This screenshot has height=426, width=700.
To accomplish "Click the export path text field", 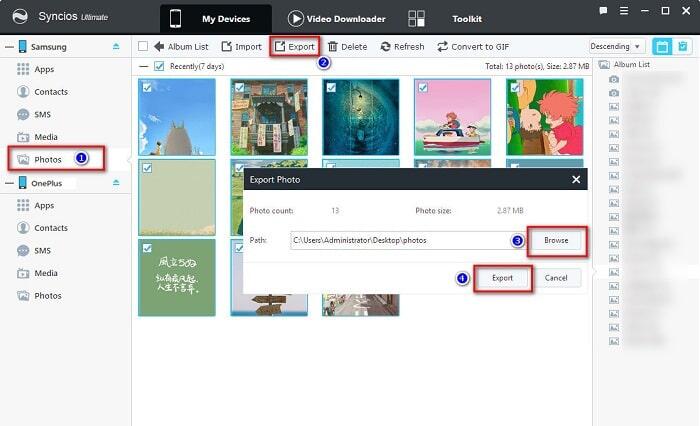I will pos(400,240).
